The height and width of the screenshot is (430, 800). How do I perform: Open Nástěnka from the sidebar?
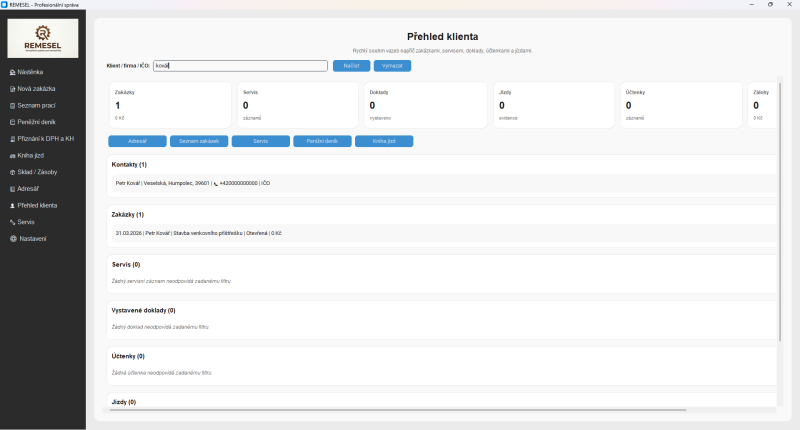(x=30, y=72)
